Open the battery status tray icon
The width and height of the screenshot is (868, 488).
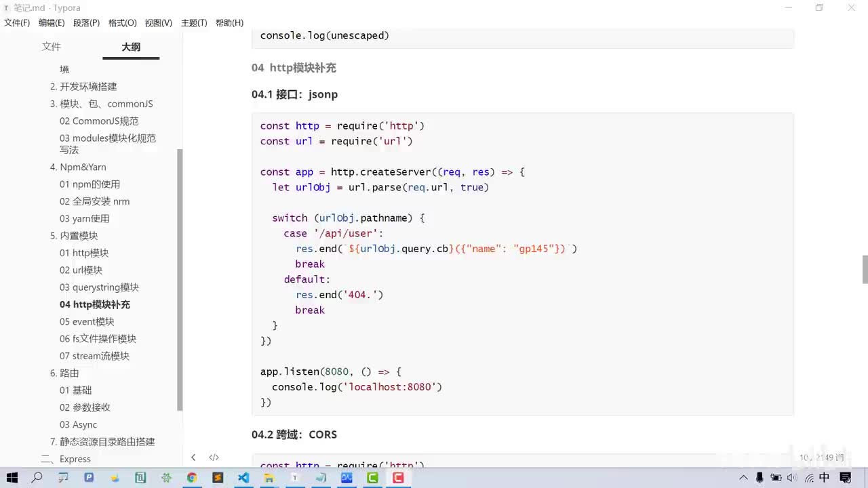[776, 478]
